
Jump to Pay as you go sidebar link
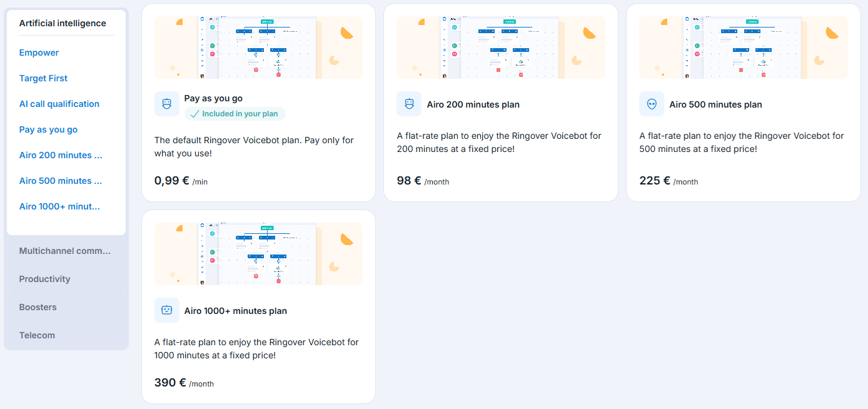48,129
